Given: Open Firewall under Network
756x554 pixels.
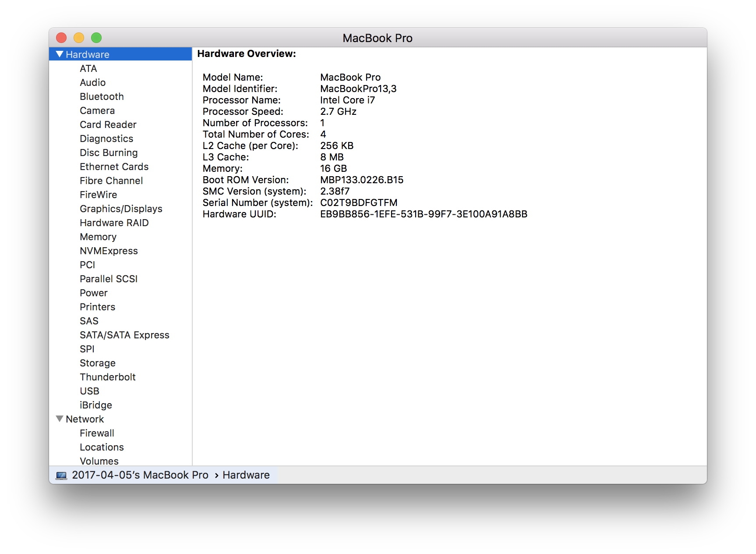Looking at the screenshot, I should click(x=97, y=433).
